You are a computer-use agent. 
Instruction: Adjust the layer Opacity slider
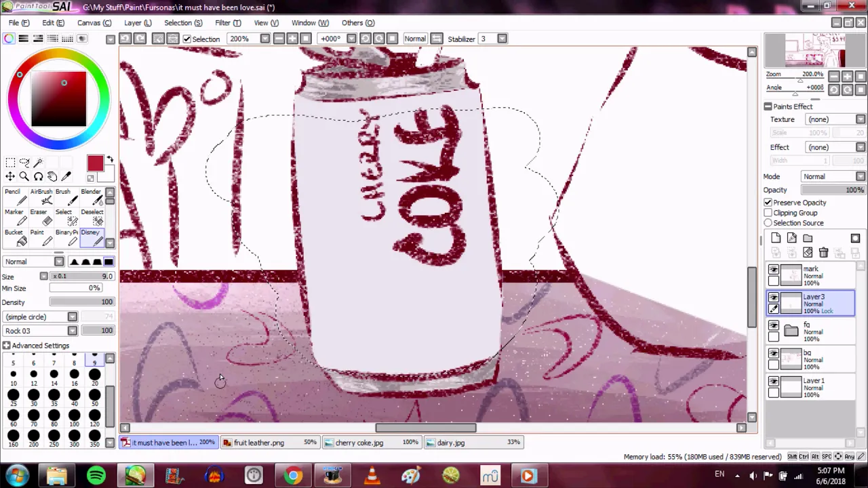(833, 190)
